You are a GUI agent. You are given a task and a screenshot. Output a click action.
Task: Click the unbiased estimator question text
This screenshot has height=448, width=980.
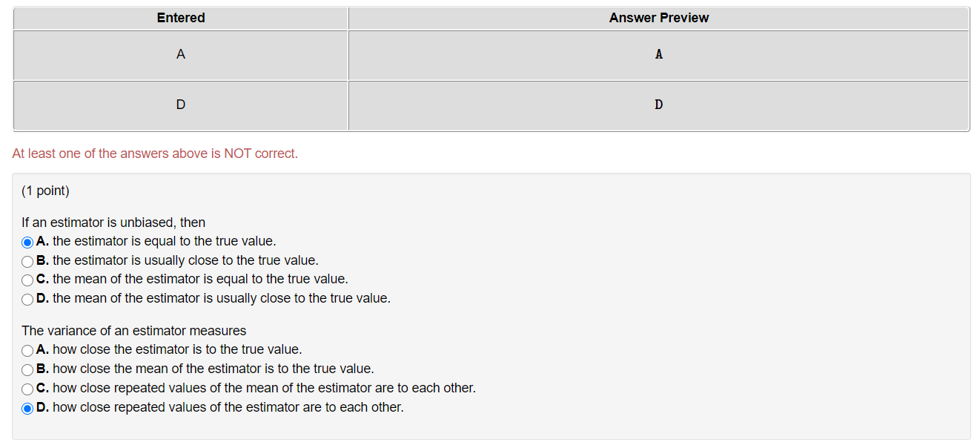pos(113,222)
